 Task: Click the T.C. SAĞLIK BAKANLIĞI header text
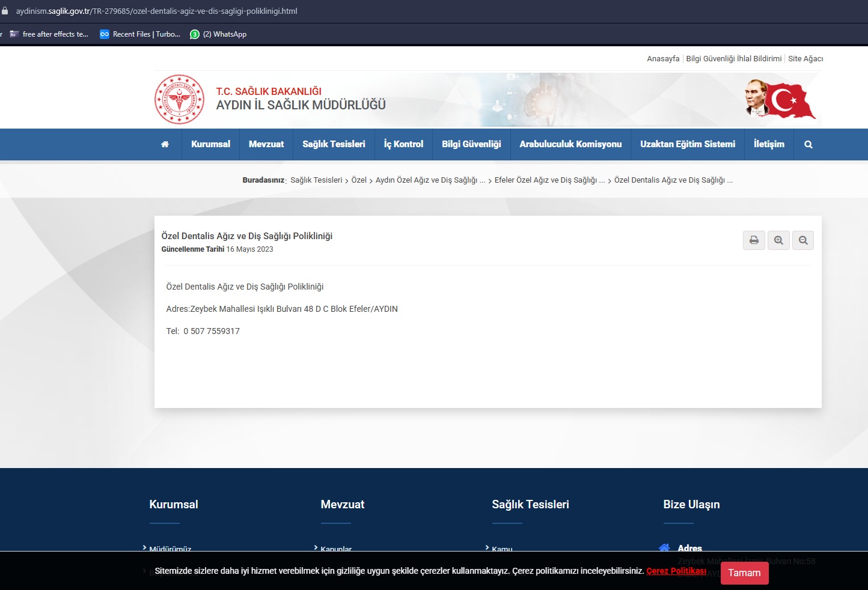point(269,91)
